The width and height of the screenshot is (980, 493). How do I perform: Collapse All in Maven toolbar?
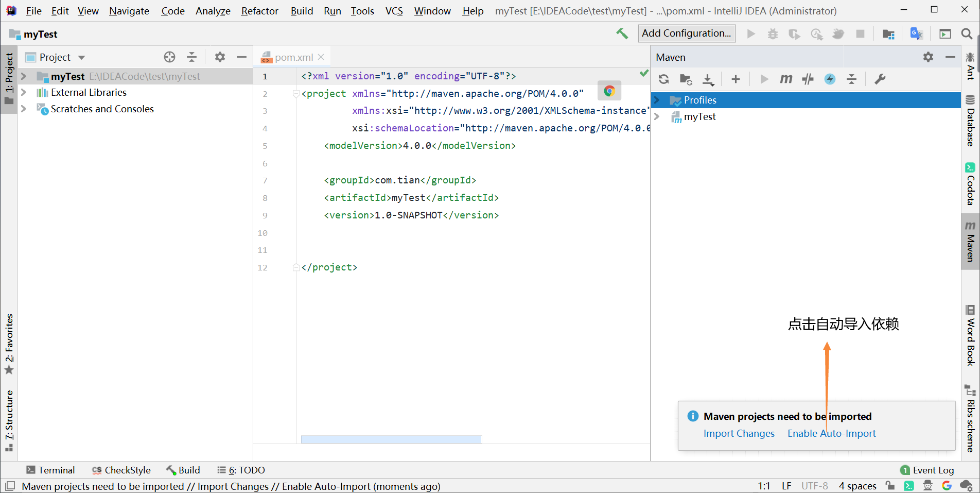coord(852,79)
